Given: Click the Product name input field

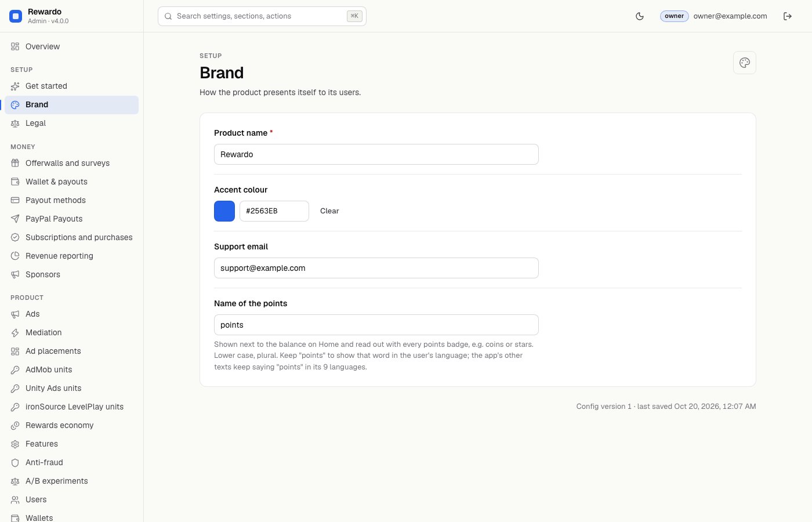Looking at the screenshot, I should [x=376, y=154].
